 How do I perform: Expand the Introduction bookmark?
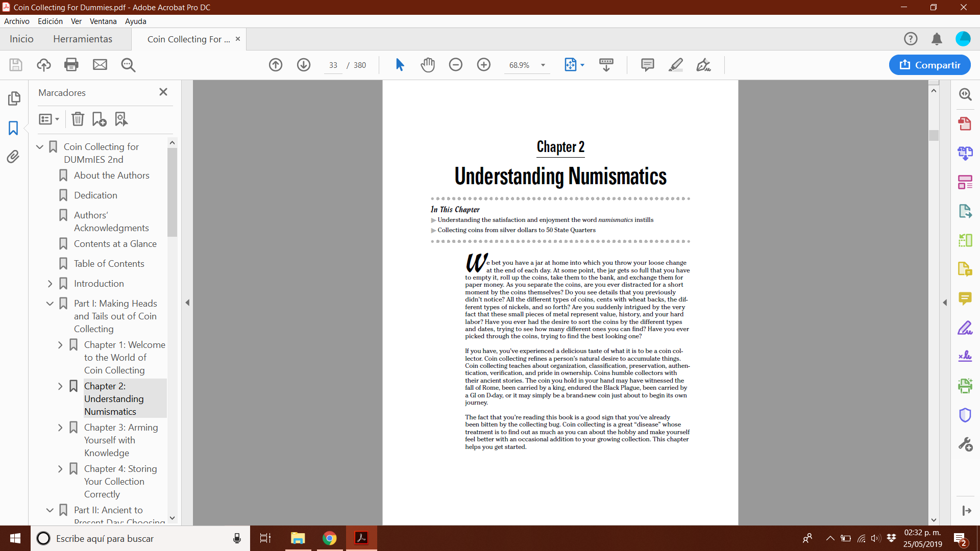[x=50, y=284]
